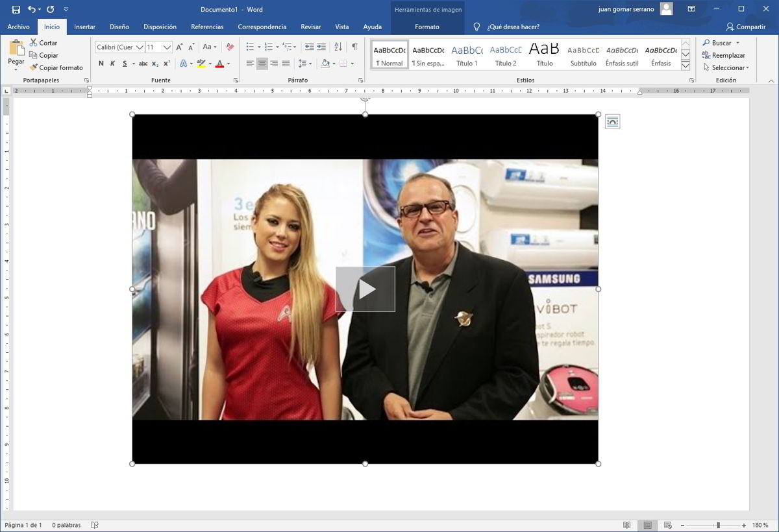Switch to the Revisar tab

310,27
